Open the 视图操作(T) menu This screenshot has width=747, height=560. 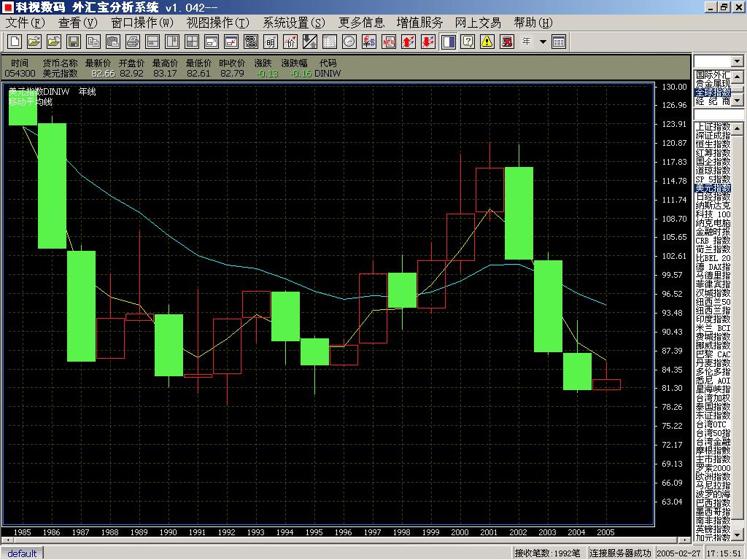pyautogui.click(x=217, y=23)
